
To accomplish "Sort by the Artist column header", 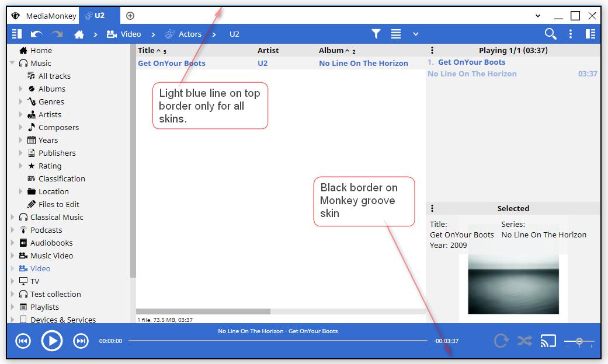I will click(x=268, y=50).
